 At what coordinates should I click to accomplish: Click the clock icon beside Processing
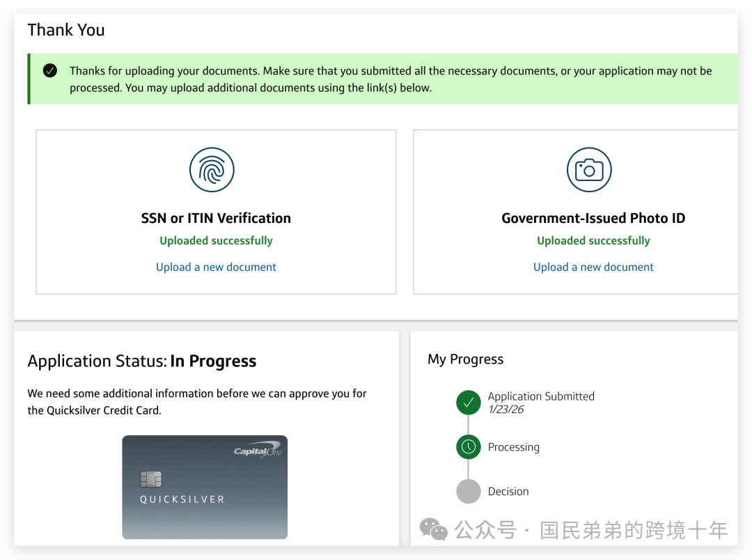coord(468,446)
